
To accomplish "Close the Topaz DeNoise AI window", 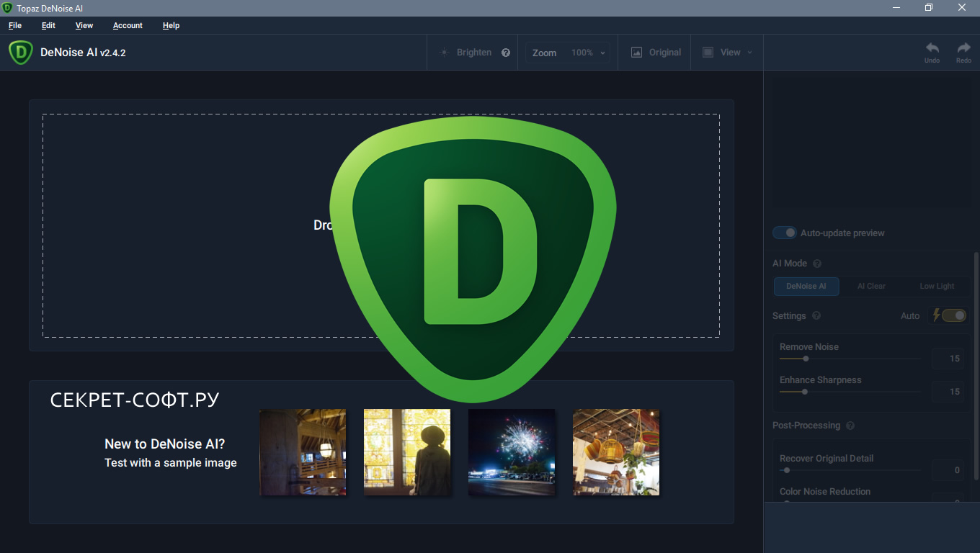I will [x=962, y=8].
